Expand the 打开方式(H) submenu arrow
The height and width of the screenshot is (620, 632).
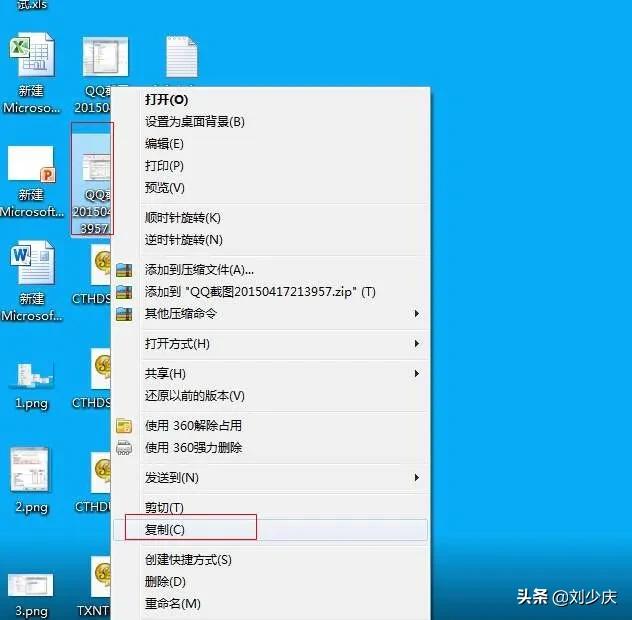tap(417, 343)
